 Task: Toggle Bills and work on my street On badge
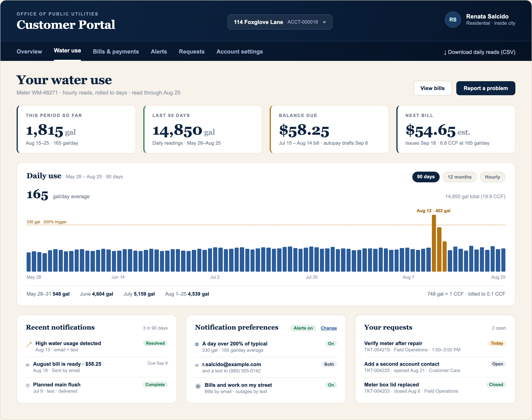point(331,385)
